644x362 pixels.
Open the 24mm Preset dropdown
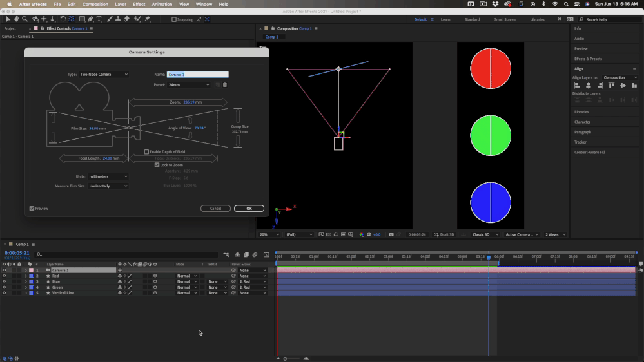point(189,85)
